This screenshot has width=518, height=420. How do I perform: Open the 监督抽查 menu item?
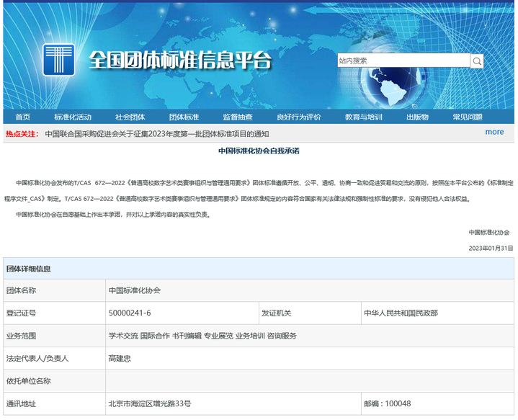point(238,117)
